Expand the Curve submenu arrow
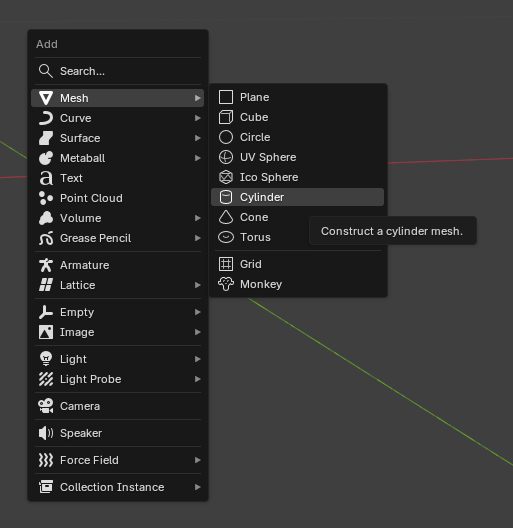This screenshot has height=528, width=513. pyautogui.click(x=198, y=118)
